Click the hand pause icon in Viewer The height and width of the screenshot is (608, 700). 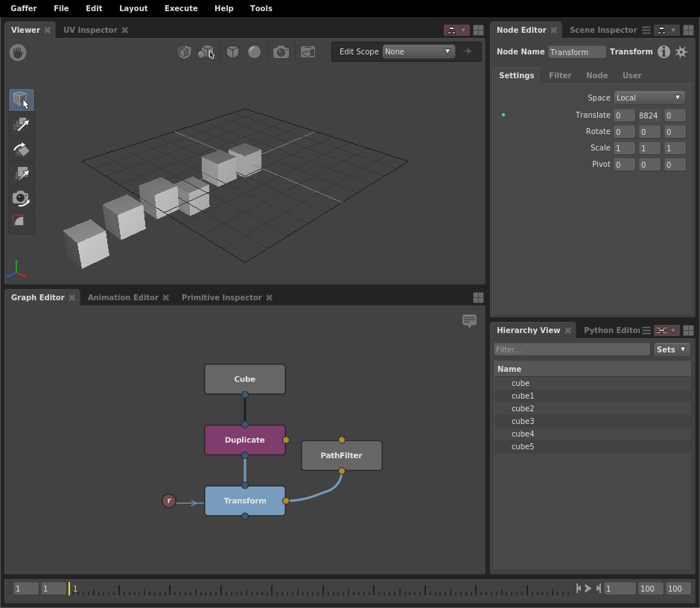click(x=18, y=52)
